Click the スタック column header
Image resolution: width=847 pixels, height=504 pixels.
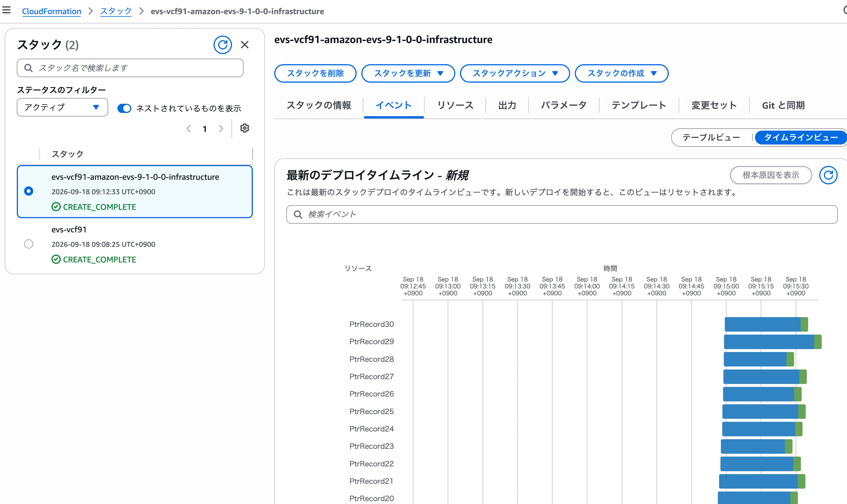click(68, 154)
